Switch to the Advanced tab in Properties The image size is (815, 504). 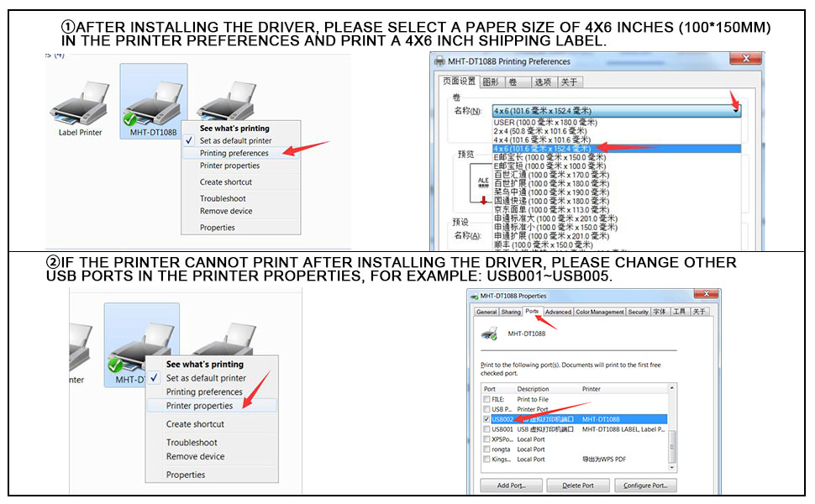point(558,312)
